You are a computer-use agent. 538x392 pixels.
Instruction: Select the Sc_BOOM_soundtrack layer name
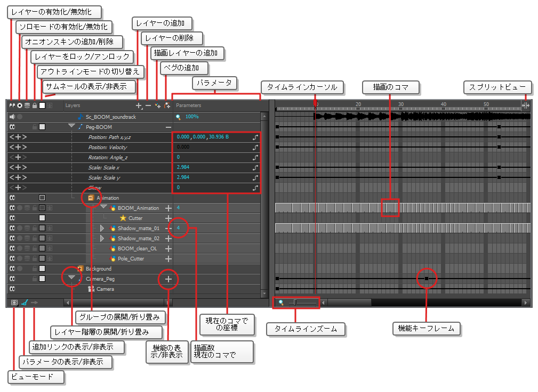point(110,117)
